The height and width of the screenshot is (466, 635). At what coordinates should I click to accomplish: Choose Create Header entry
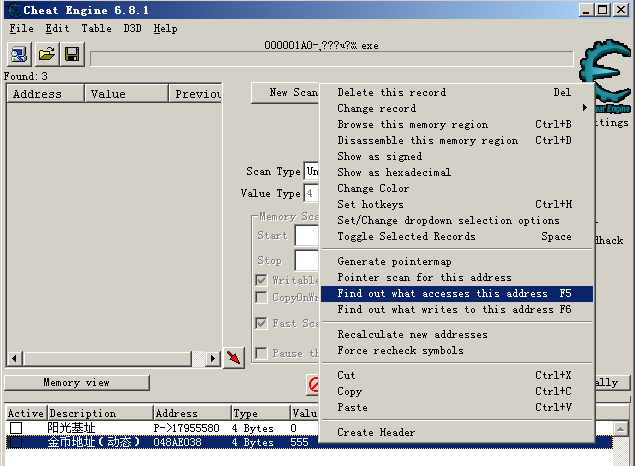(x=457, y=432)
